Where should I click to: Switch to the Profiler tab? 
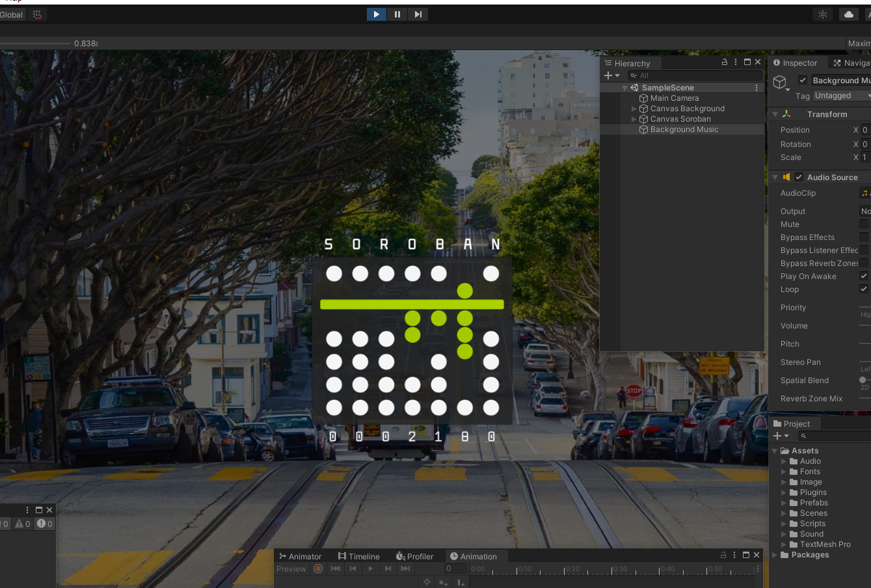tap(414, 556)
